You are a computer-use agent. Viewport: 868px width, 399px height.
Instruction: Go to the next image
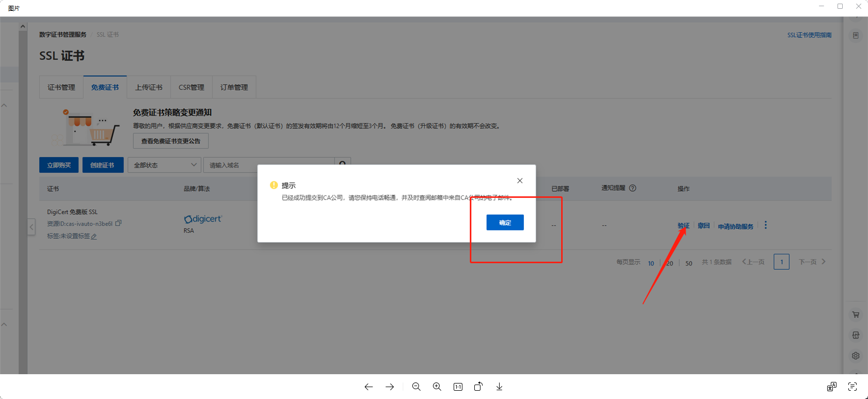(x=390, y=387)
